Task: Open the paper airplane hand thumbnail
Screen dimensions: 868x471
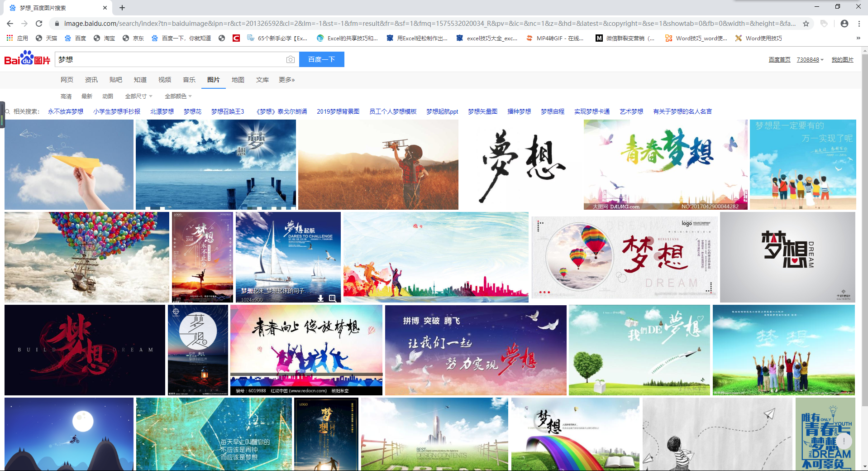Action: 69,164
